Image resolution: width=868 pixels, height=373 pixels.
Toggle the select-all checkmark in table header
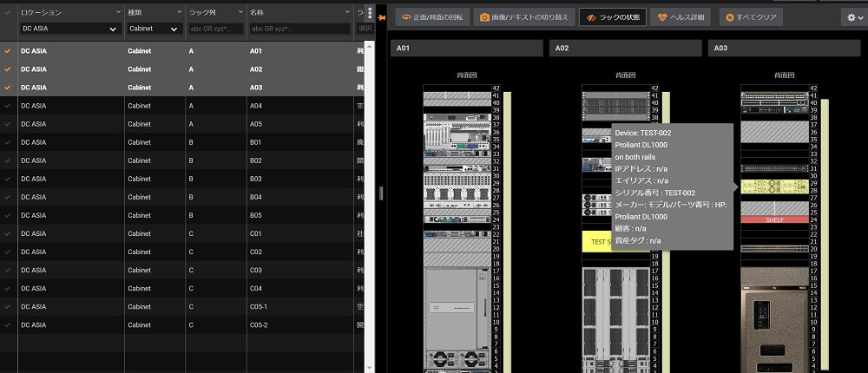8,12
